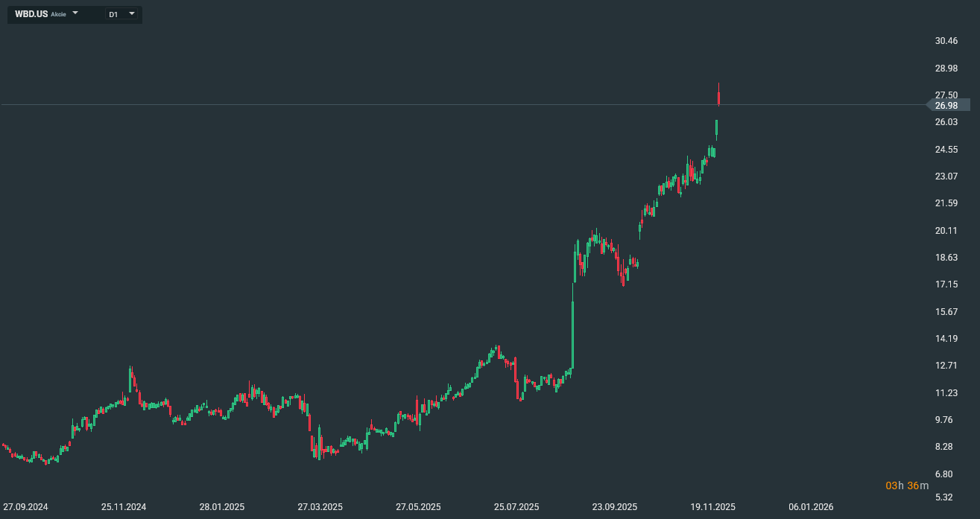
Task: Click the 18.63 price axis label
Action: [x=946, y=258]
